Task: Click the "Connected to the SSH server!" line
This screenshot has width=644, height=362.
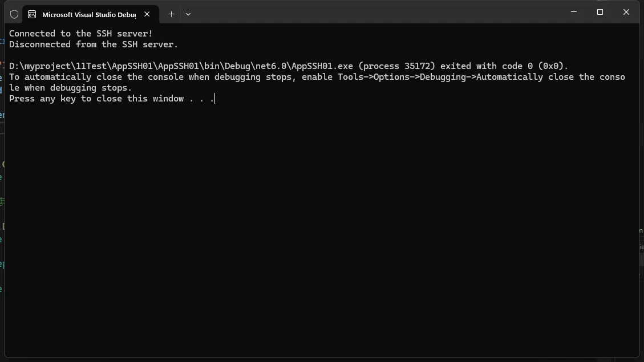Action: click(x=80, y=34)
